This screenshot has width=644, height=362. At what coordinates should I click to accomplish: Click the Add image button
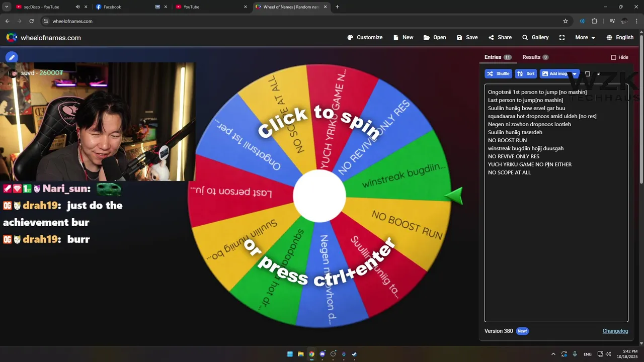[x=554, y=74]
